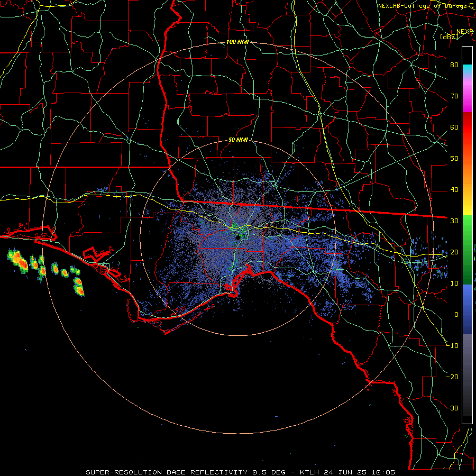Click the "100 NMI" range ring label

point(237,42)
